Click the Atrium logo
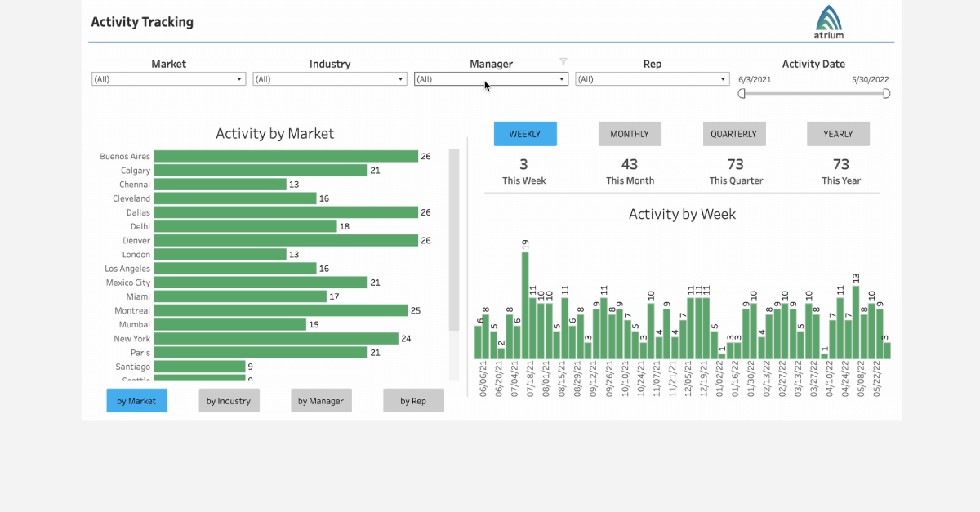Image resolution: width=980 pixels, height=512 pixels. point(827,22)
